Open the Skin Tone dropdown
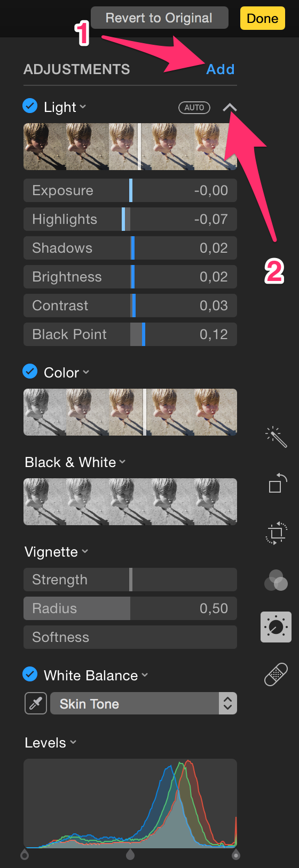 point(144,703)
